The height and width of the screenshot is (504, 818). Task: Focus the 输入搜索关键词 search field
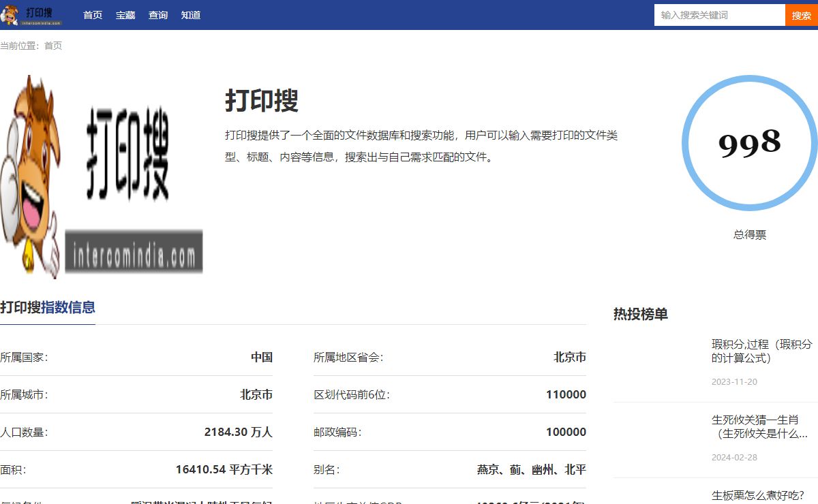tap(720, 15)
